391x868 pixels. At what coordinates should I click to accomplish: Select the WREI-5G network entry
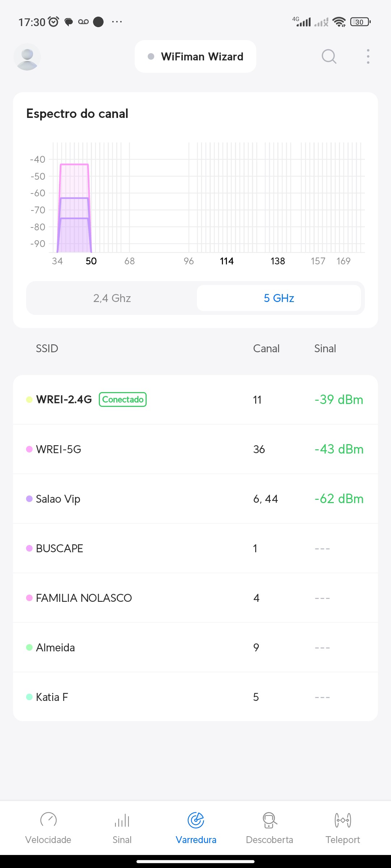[x=195, y=449]
